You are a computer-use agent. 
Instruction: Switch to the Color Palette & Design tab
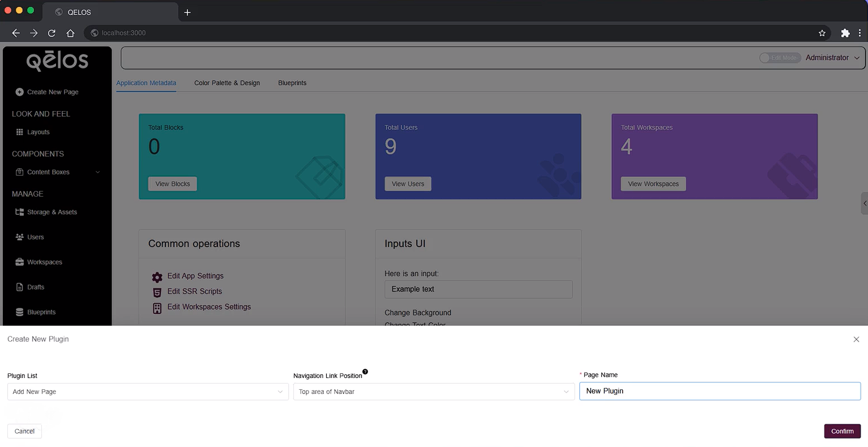[x=226, y=83]
